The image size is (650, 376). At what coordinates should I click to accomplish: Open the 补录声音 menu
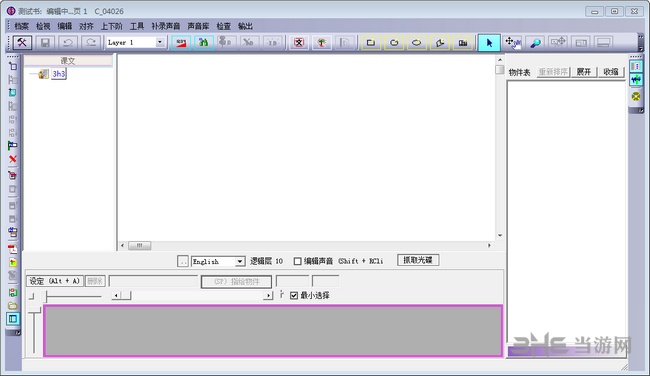click(x=166, y=26)
